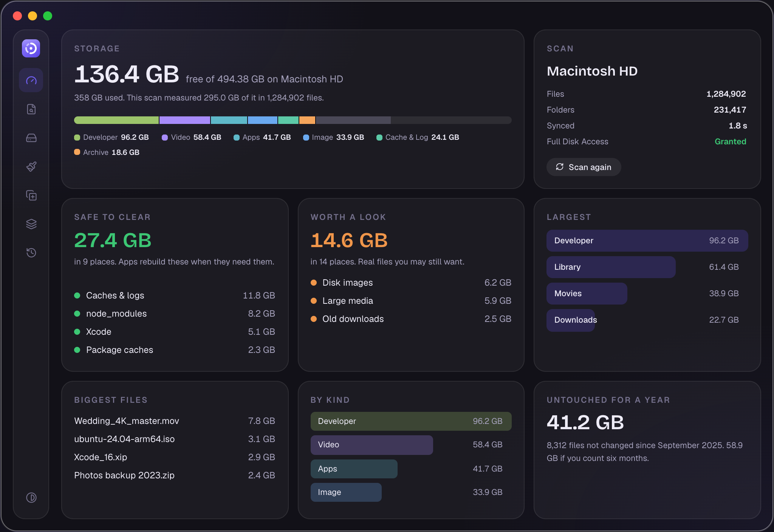774x532 pixels.
Task: Select the Caches & logs row
Action: 175,295
